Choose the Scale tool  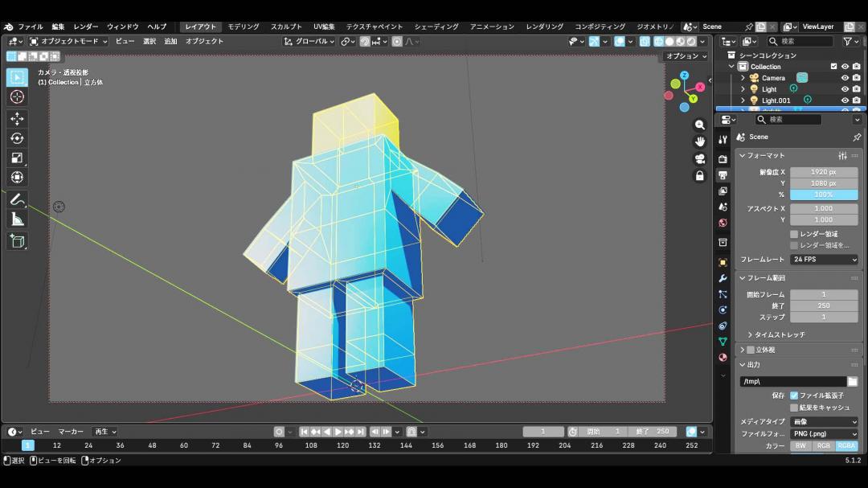click(x=17, y=158)
